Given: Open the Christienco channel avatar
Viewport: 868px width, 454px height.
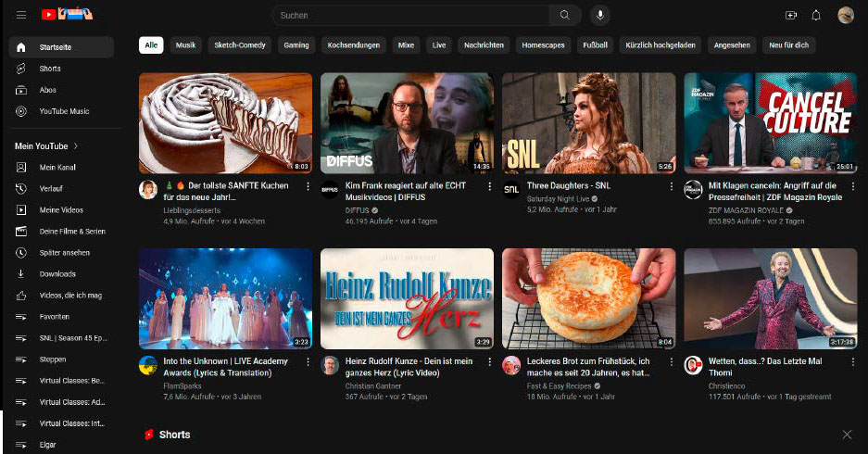Looking at the screenshot, I should [x=693, y=365].
